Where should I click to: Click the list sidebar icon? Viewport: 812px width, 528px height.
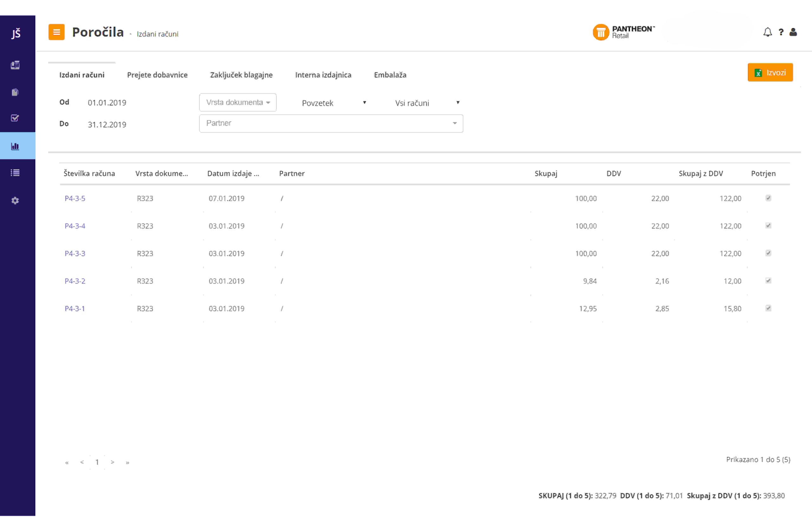15,173
